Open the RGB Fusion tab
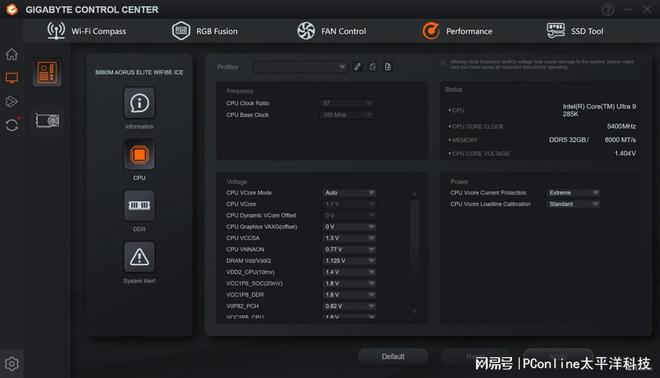Image resolution: width=660 pixels, height=378 pixels. [205, 31]
